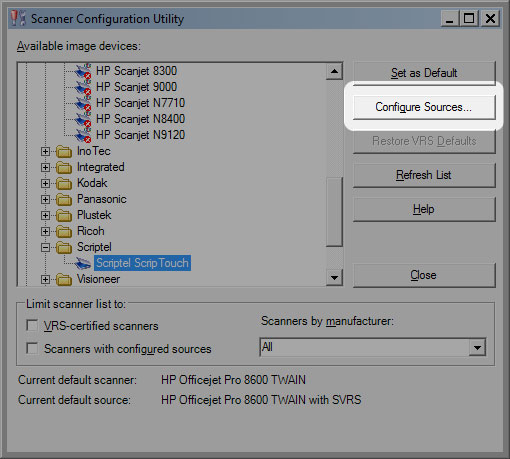
Task: Expand the Panasonic folder node
Action: (x=45, y=199)
